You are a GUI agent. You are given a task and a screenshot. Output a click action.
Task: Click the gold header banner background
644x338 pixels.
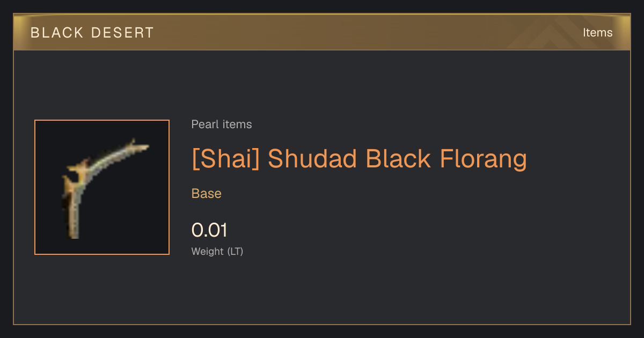(322, 32)
